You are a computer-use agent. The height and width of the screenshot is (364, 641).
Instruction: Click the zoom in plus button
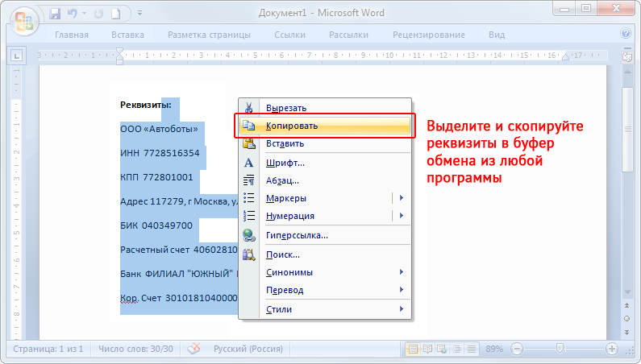611,349
